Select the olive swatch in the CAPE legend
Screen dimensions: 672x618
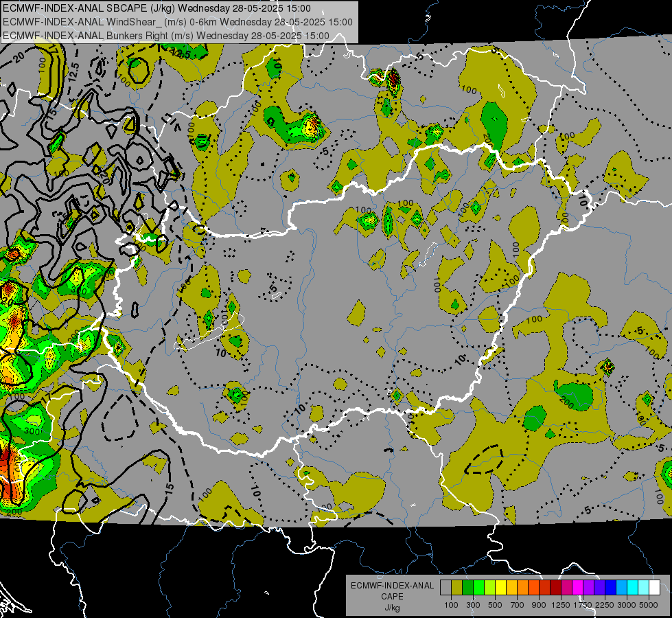click(457, 587)
